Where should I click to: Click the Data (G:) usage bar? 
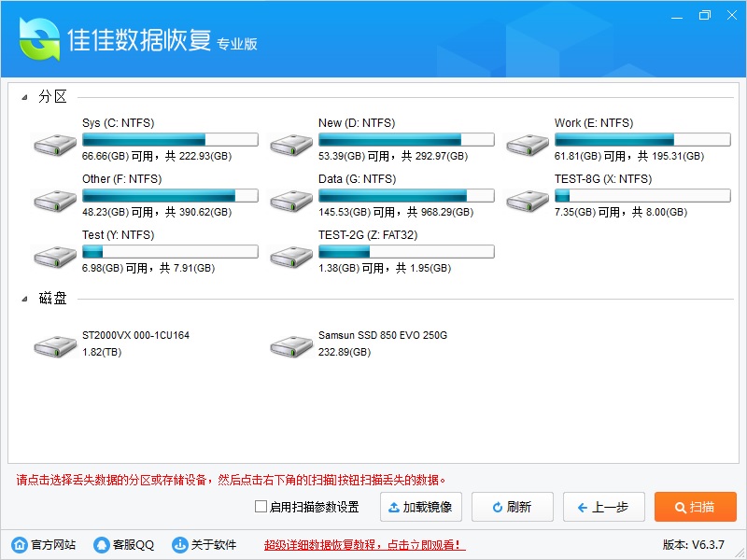(406, 195)
